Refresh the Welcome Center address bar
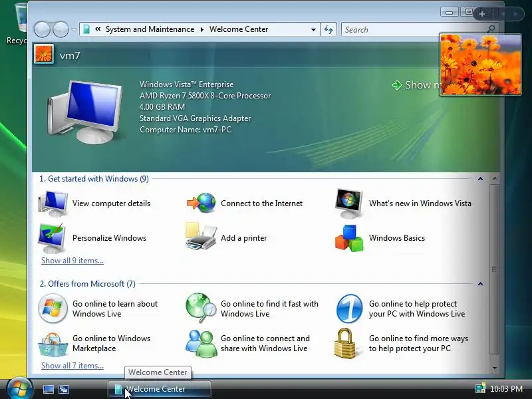 [x=329, y=29]
